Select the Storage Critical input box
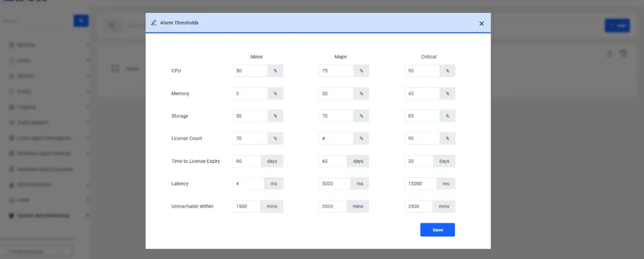Image resolution: width=644 pixels, height=259 pixels. pos(422,116)
